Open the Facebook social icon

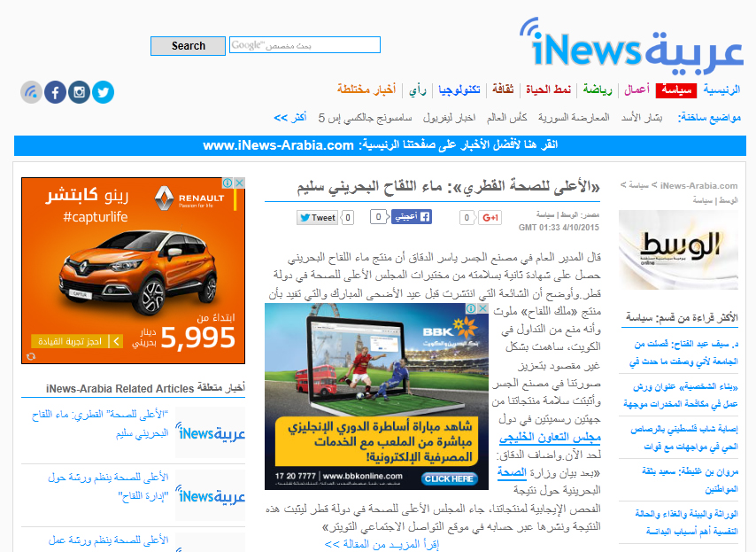pyautogui.click(x=56, y=92)
